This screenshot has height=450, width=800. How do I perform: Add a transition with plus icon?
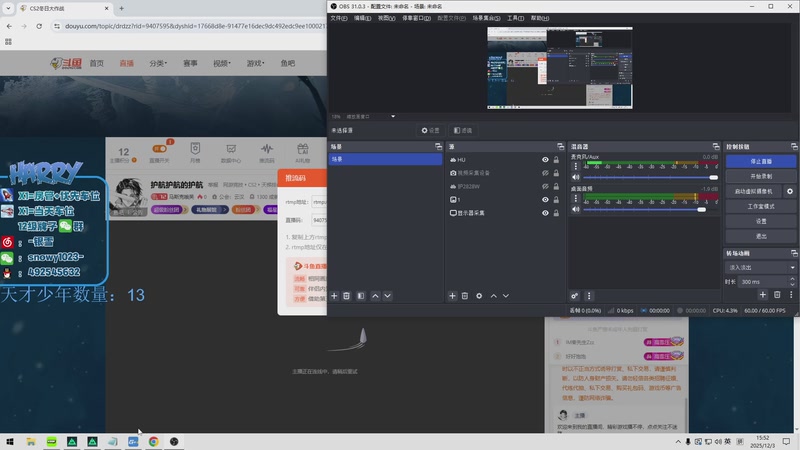(763, 295)
